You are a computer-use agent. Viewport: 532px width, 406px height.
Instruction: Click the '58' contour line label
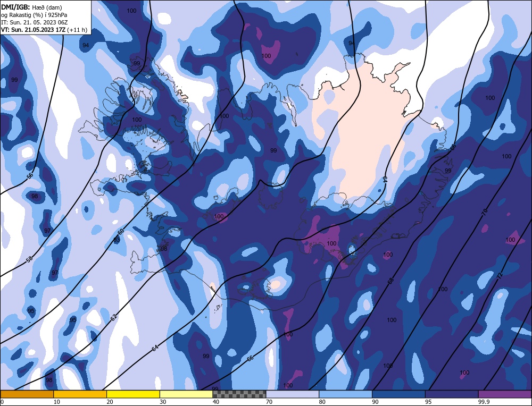click(29, 259)
